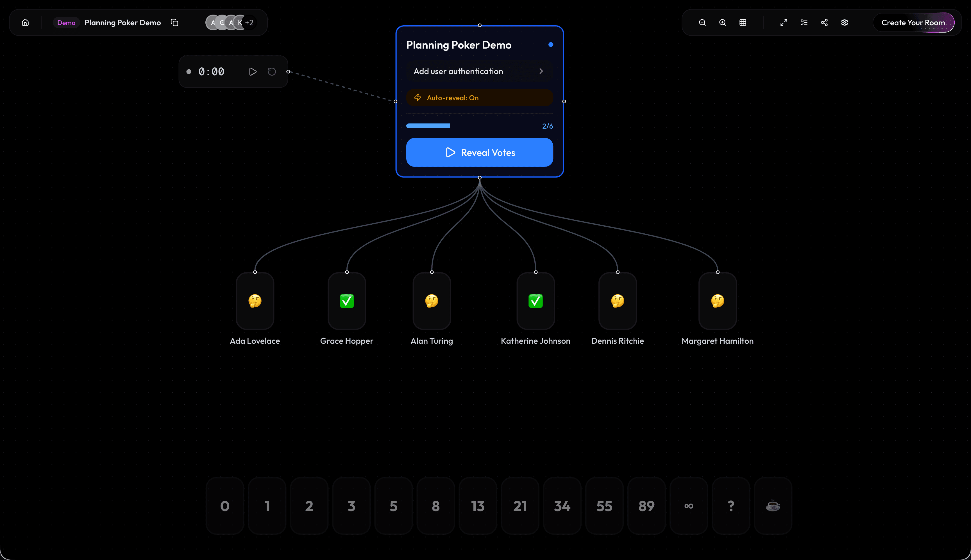Toggle Auto-reveal setting off
The image size is (971, 560).
tap(479, 97)
